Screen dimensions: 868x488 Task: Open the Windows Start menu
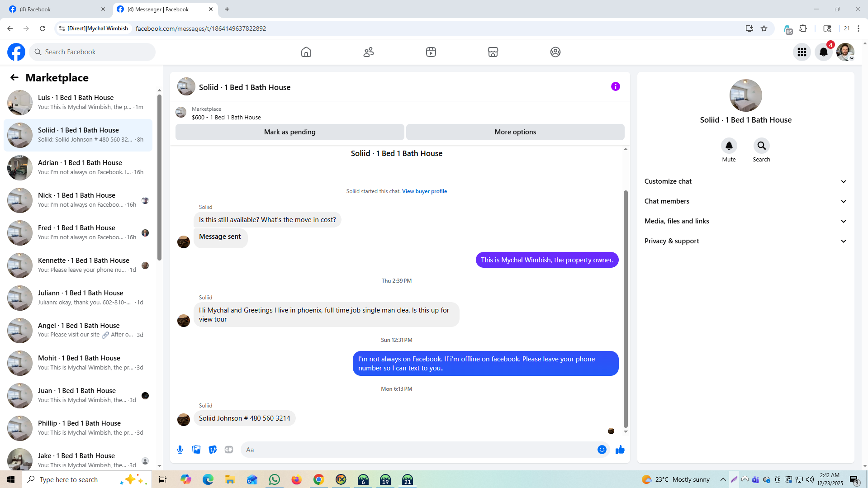click(11, 479)
